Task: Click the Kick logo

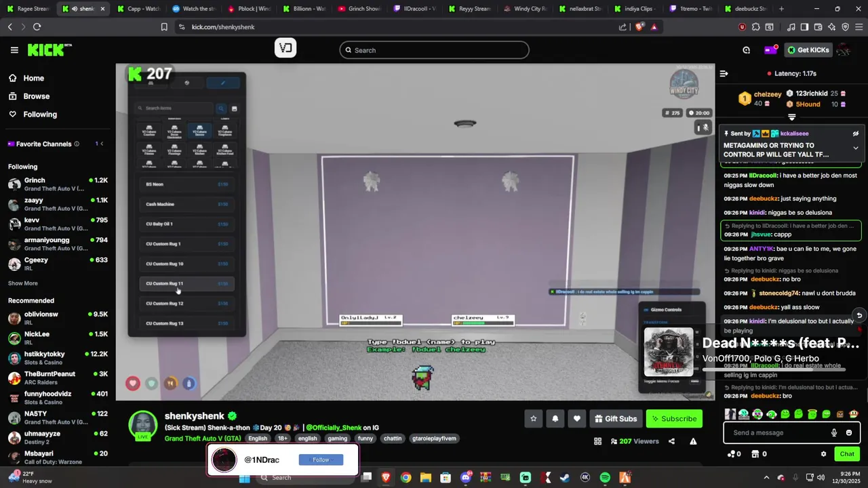Action: pos(49,49)
